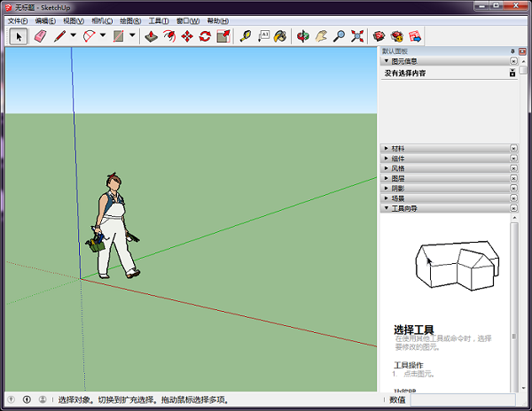The image size is (532, 411).
Task: Open the 文件(F) menu
Action: coord(18,20)
